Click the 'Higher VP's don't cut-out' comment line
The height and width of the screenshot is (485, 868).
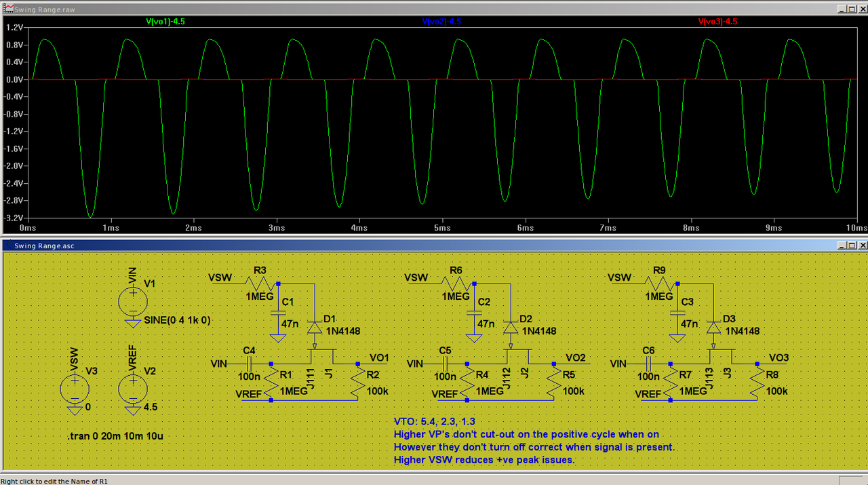526,434
